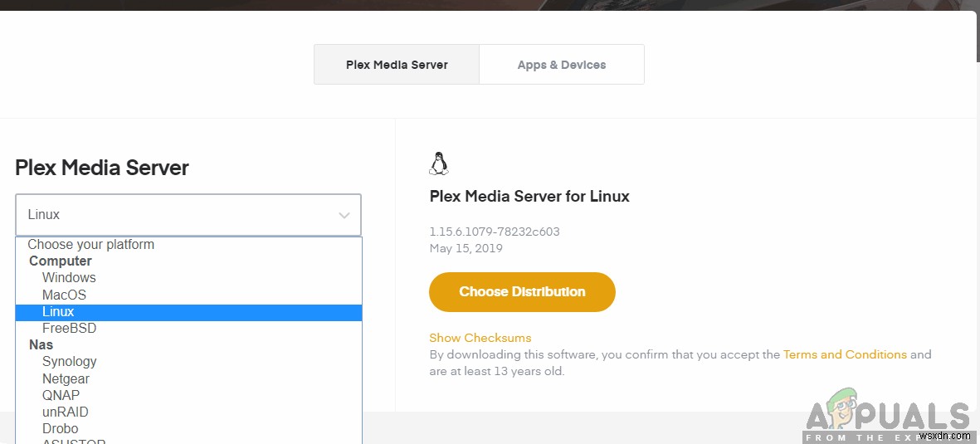Viewport: 980px width, 444px height.
Task: Open the Terms and Conditions link
Action: pos(845,354)
